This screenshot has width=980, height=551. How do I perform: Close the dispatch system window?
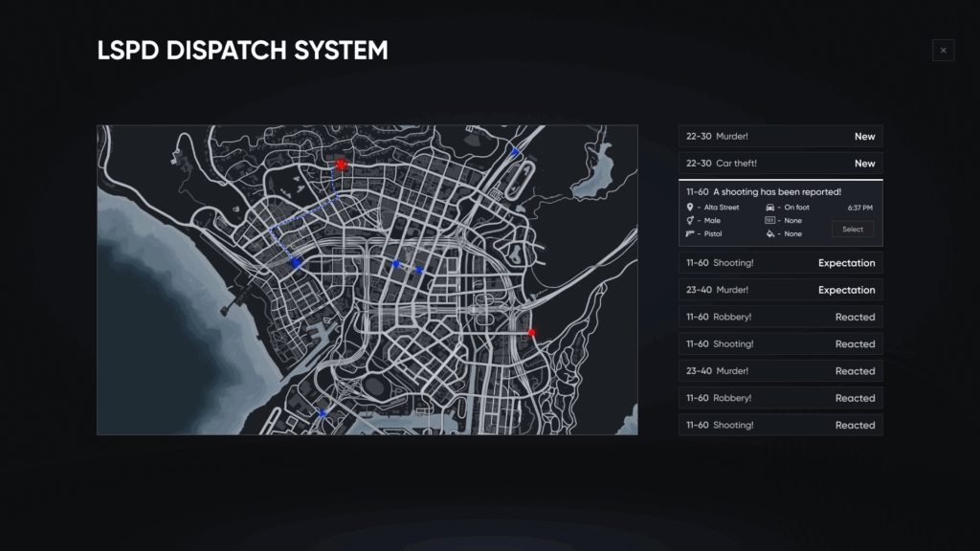pyautogui.click(x=943, y=51)
